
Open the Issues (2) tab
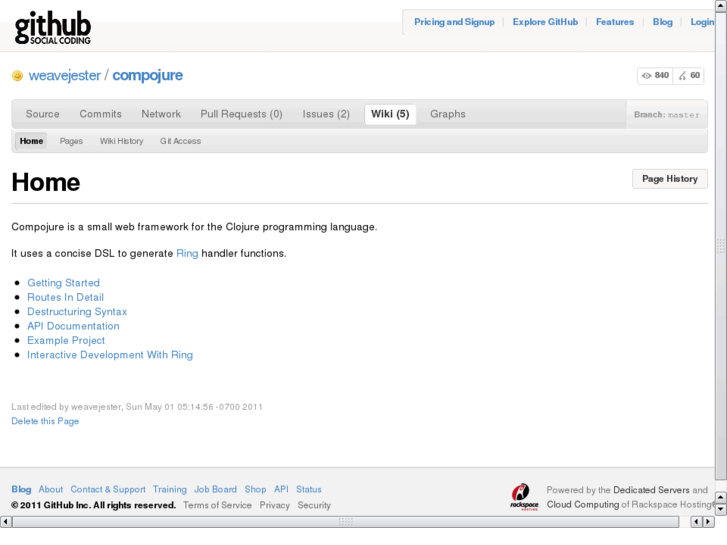326,114
